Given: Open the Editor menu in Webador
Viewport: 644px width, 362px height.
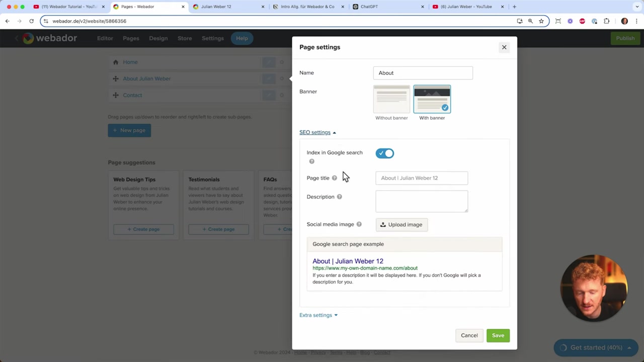Looking at the screenshot, I should pos(105,38).
